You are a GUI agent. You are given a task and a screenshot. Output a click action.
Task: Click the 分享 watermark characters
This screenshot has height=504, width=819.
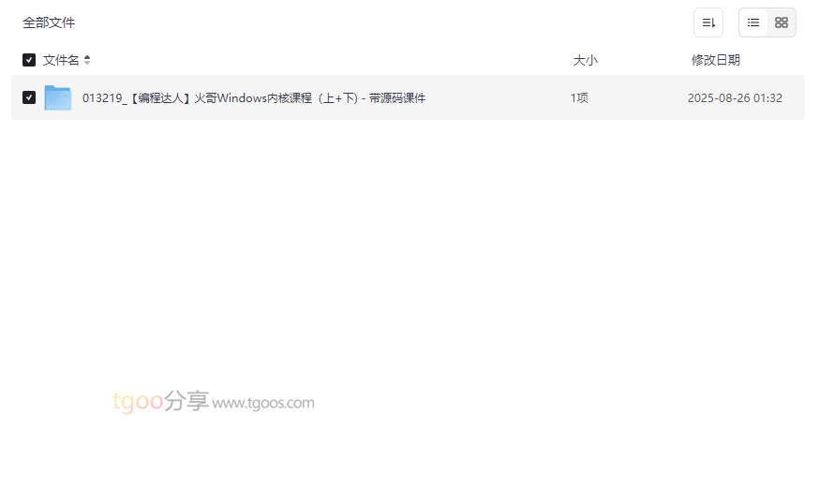tap(186, 401)
